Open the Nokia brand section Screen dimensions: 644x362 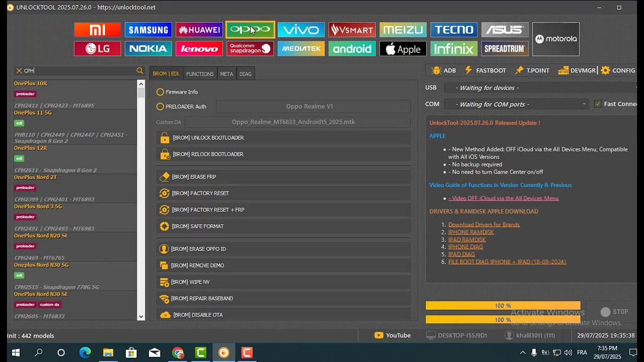coord(148,49)
